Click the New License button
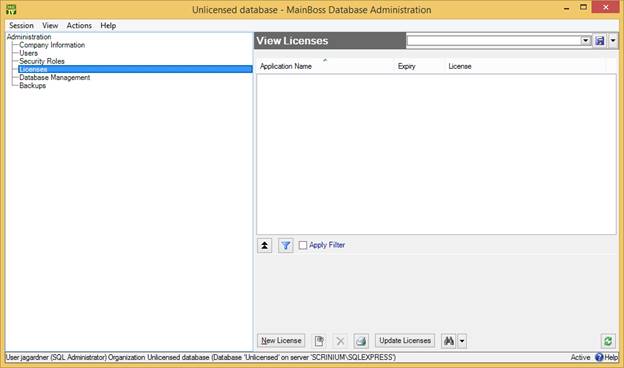Screen dimensions: 624x368 click(x=281, y=341)
